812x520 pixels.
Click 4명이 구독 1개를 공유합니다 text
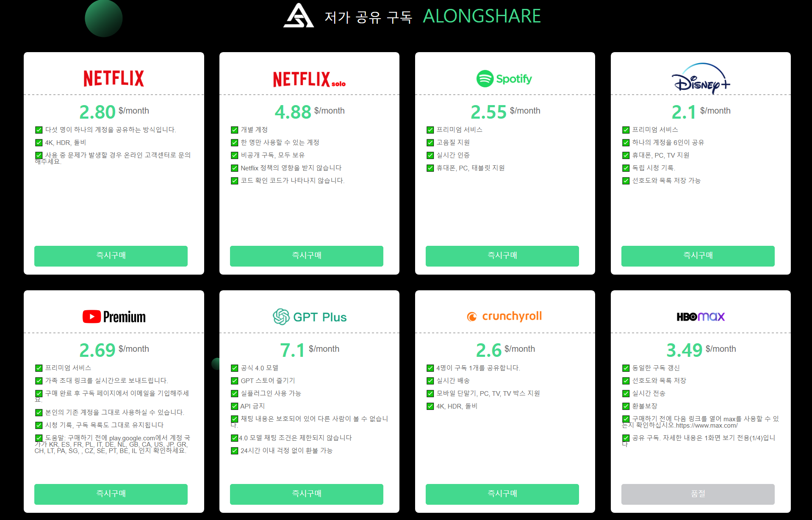[478, 368]
